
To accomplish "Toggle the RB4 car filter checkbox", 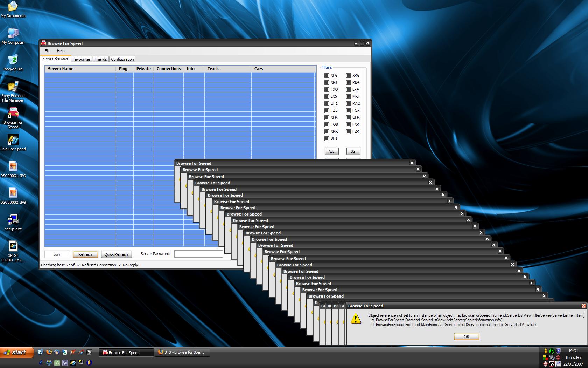I will point(348,82).
